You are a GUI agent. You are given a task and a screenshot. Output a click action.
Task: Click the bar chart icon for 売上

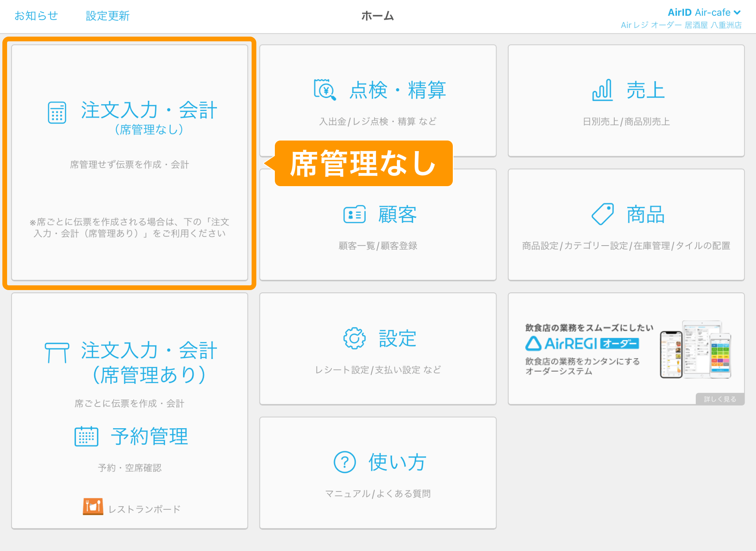[x=602, y=90]
